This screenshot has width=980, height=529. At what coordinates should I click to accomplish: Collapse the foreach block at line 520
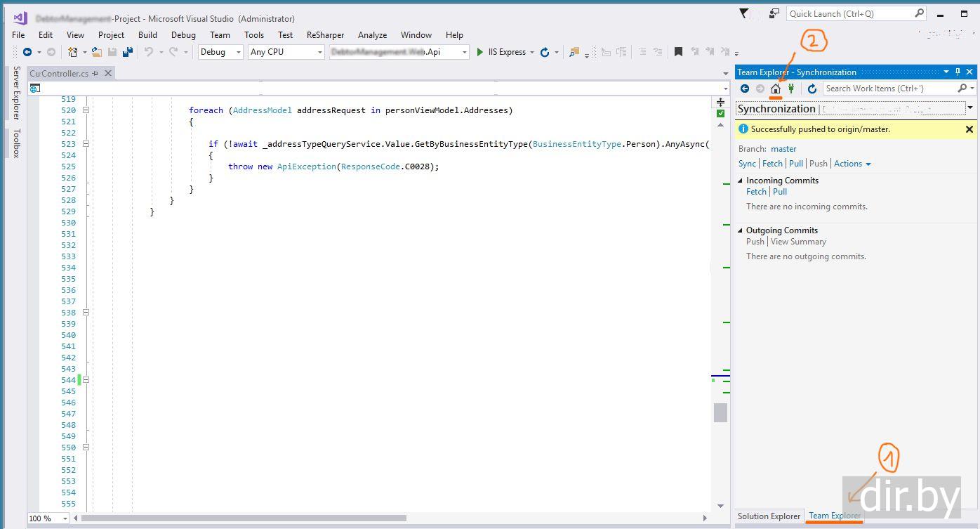(x=86, y=110)
